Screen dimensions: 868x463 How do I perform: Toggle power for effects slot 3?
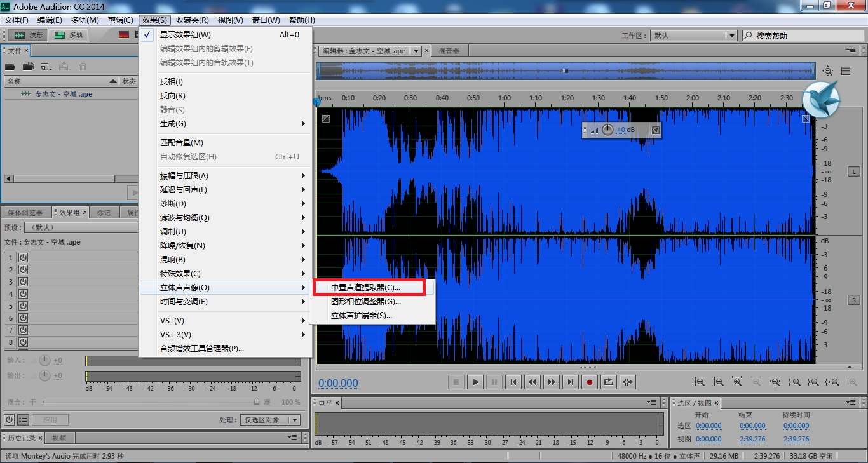(23, 281)
